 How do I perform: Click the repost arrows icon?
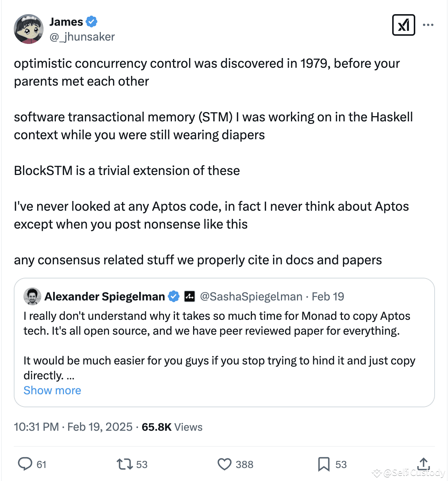coord(124,464)
